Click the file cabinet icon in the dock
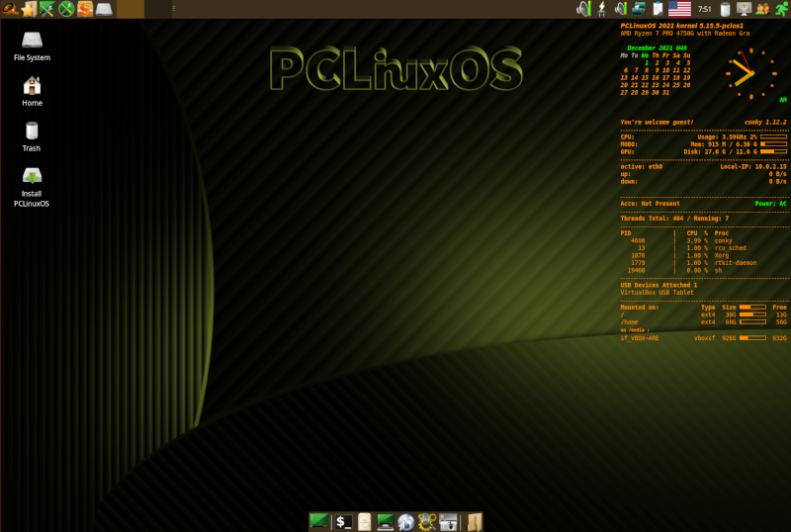791x532 pixels. (x=364, y=521)
